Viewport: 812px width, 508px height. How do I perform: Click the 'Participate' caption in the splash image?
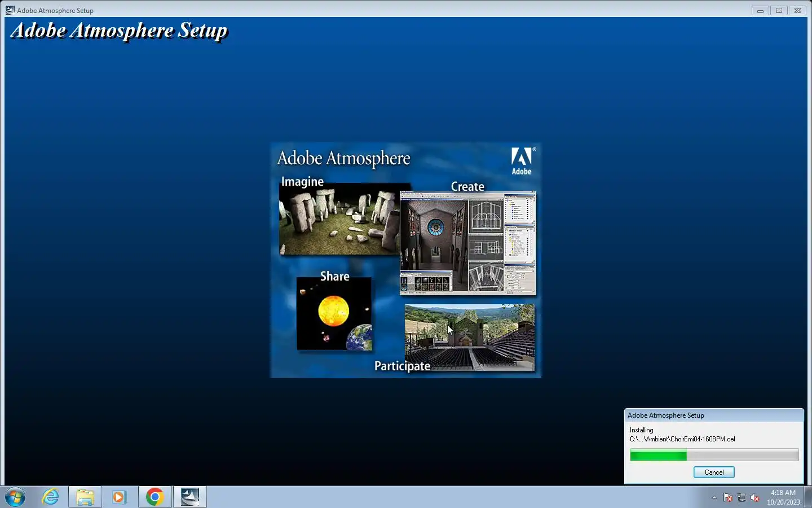(402, 366)
